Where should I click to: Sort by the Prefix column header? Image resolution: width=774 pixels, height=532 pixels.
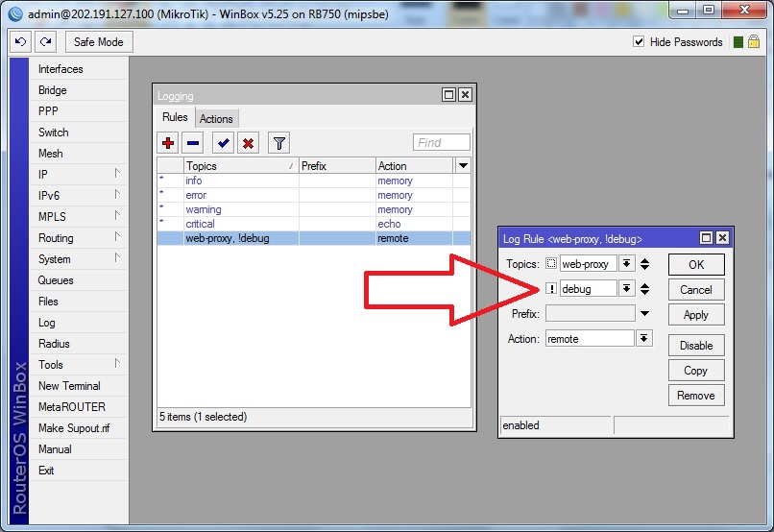point(337,166)
